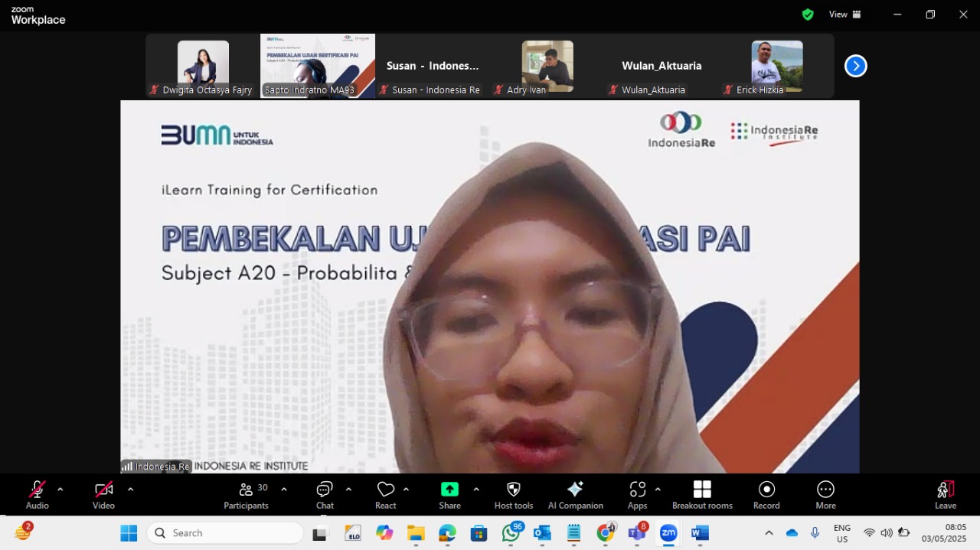Start recording with the Record button

[x=766, y=495]
